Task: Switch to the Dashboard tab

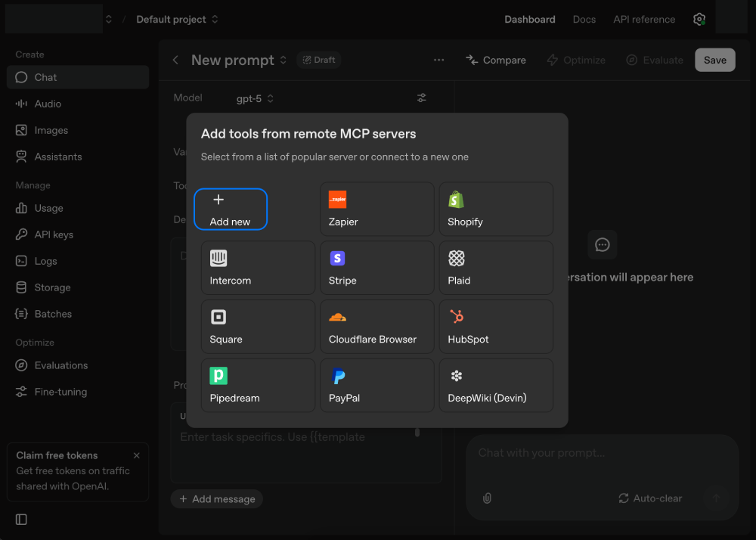Action: (x=530, y=20)
